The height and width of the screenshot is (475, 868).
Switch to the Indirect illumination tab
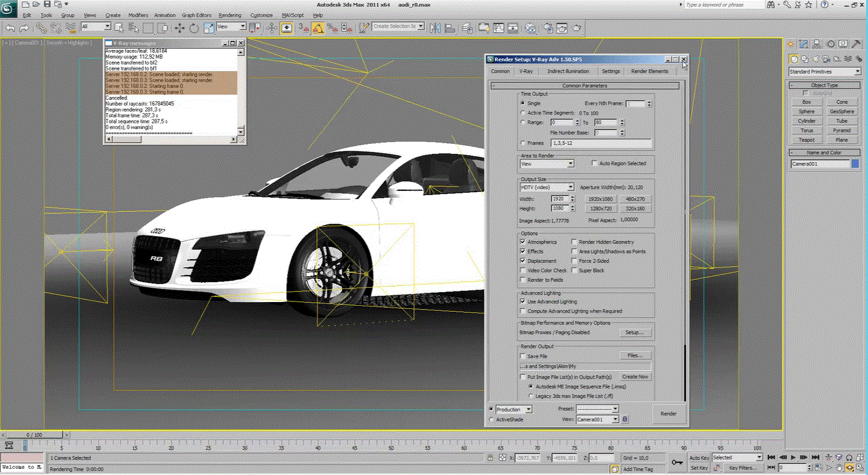[x=568, y=72]
